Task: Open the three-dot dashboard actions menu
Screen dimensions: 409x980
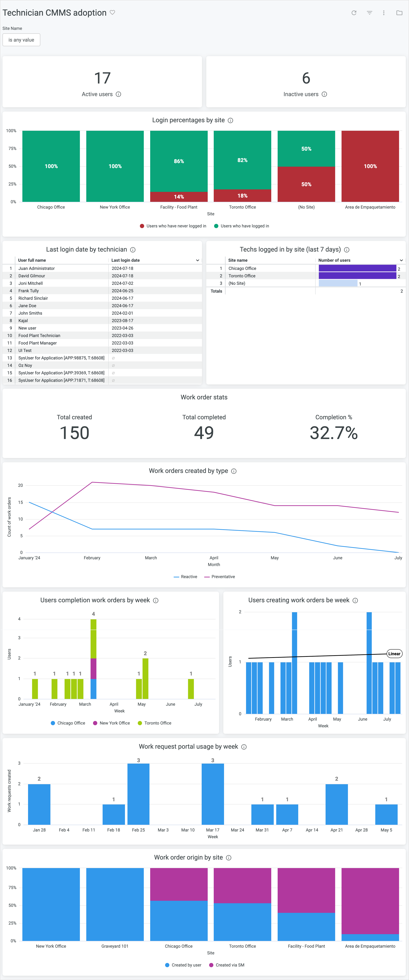Action: coord(384,13)
